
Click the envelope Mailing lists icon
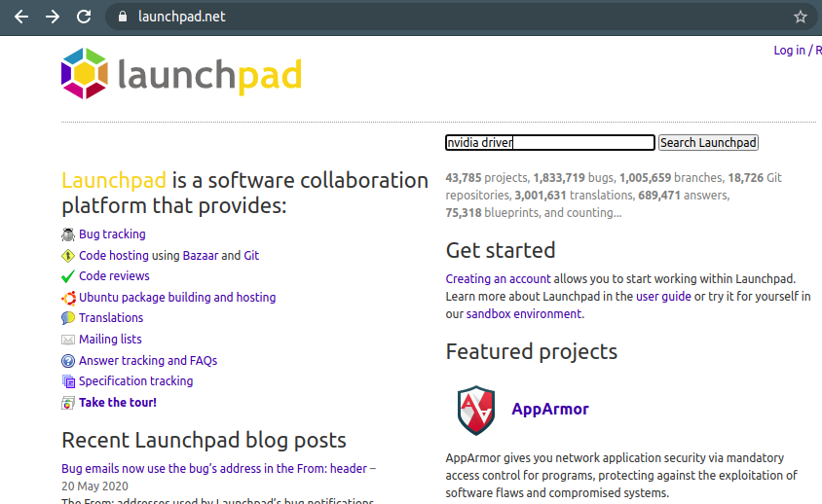pyautogui.click(x=68, y=340)
